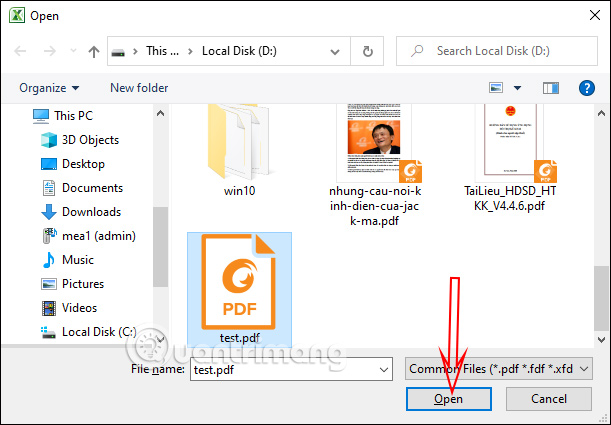The image size is (611, 425).
Task: Click the file list scrollbar thumb
Action: 602,298
